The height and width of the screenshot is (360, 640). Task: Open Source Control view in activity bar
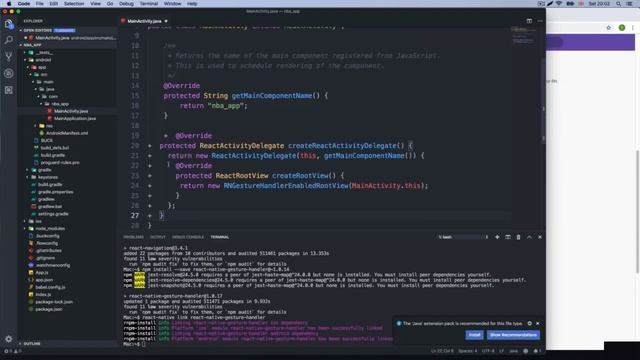pyautogui.click(x=9, y=56)
